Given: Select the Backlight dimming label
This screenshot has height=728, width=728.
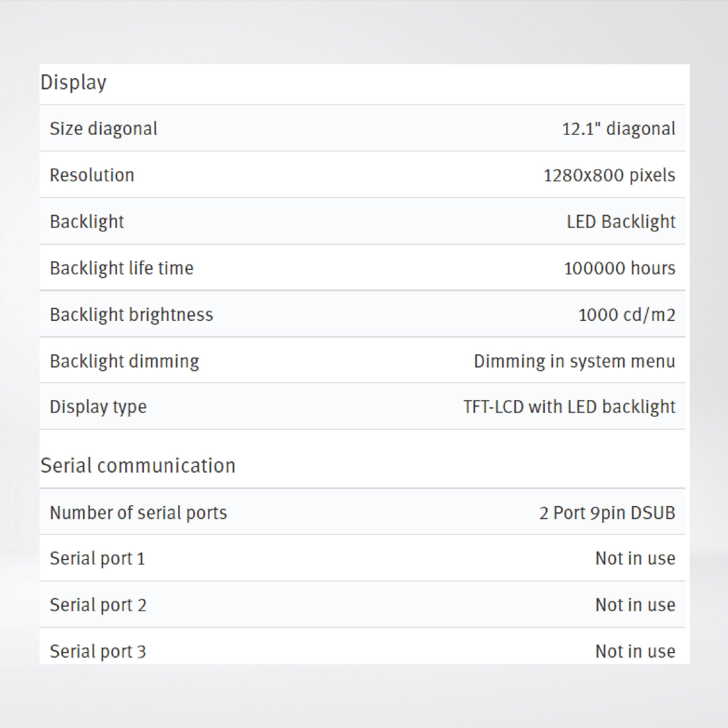Looking at the screenshot, I should pyautogui.click(x=124, y=361).
